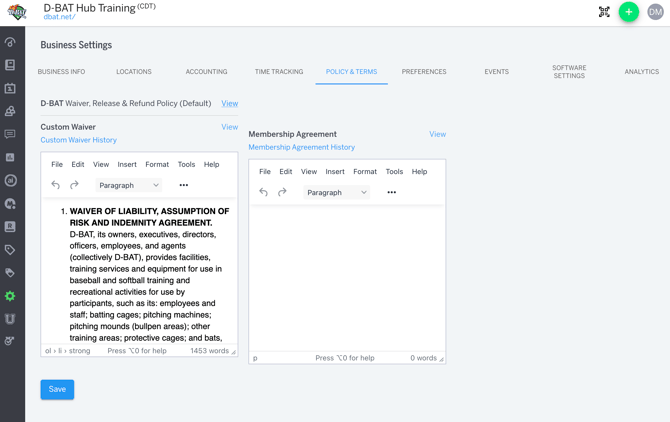Switch to the Accounting tab
Image resolution: width=670 pixels, height=422 pixels.
206,72
